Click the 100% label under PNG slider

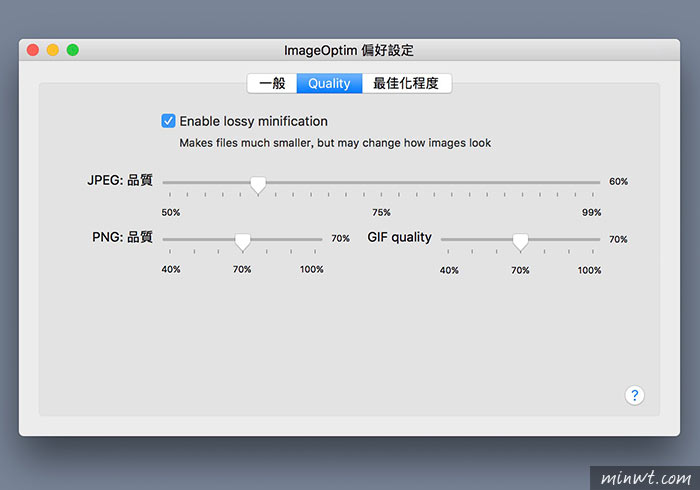[x=312, y=270]
